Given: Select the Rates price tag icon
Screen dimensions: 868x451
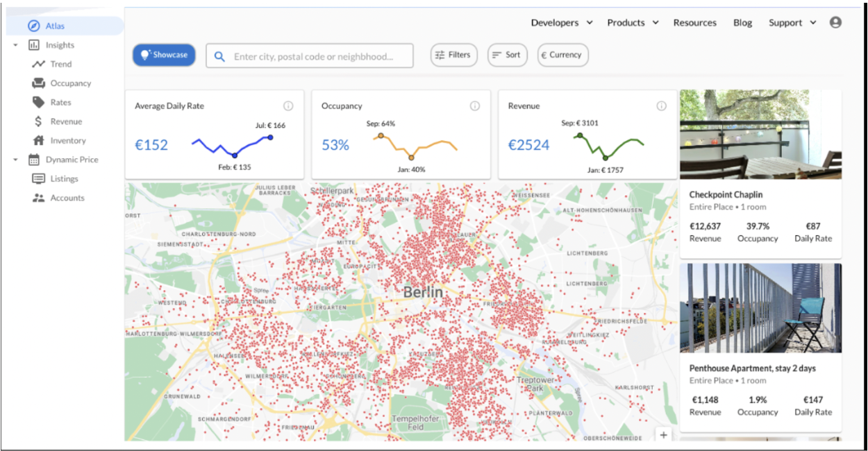Looking at the screenshot, I should 38,102.
